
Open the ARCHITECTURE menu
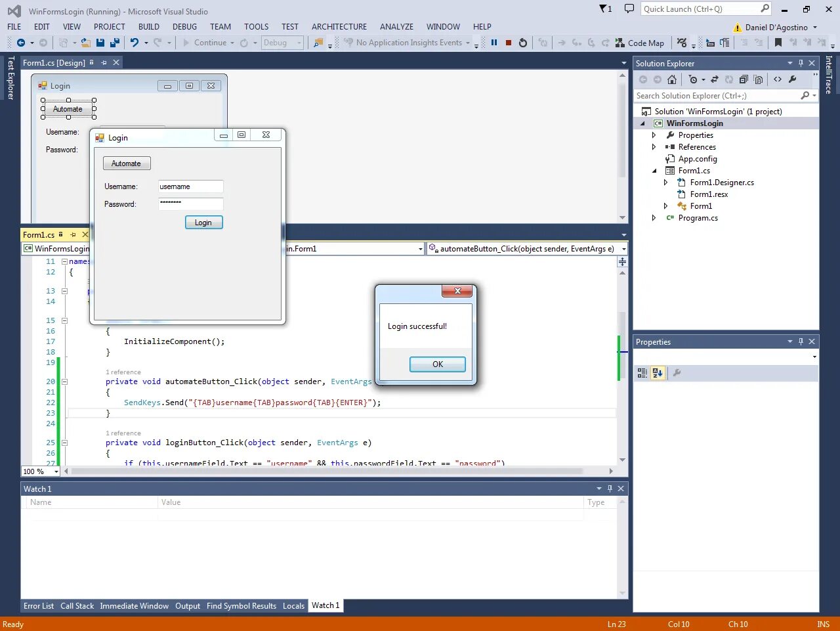(339, 27)
